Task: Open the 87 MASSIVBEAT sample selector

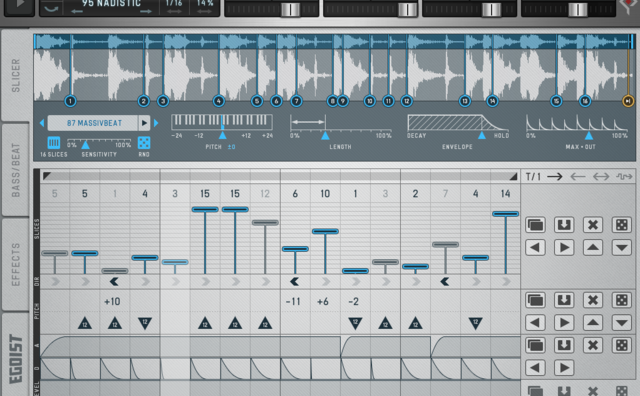Action: pos(93,123)
